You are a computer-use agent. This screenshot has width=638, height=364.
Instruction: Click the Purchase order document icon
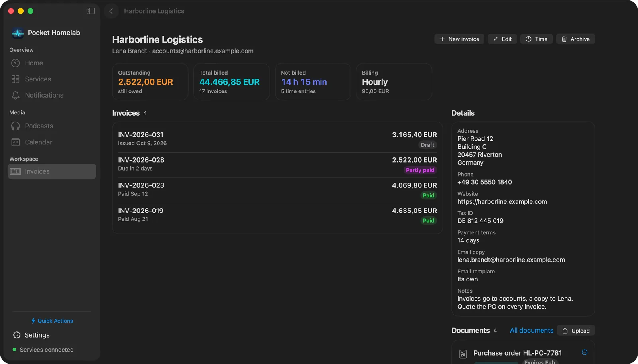[463, 354]
